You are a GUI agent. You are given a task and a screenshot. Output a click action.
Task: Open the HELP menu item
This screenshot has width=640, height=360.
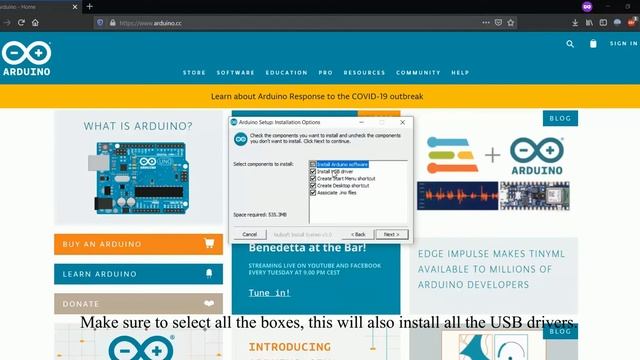(460, 73)
